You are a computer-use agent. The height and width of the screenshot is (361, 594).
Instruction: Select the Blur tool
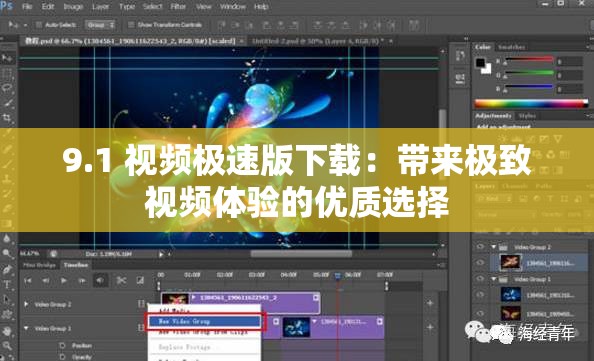pyautogui.click(x=7, y=238)
